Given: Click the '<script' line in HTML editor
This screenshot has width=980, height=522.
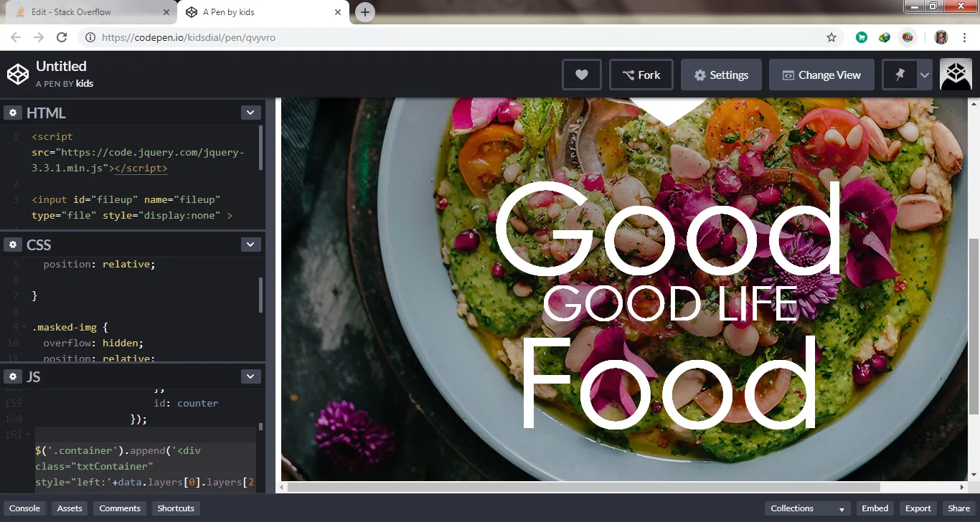Looking at the screenshot, I should pos(52,136).
